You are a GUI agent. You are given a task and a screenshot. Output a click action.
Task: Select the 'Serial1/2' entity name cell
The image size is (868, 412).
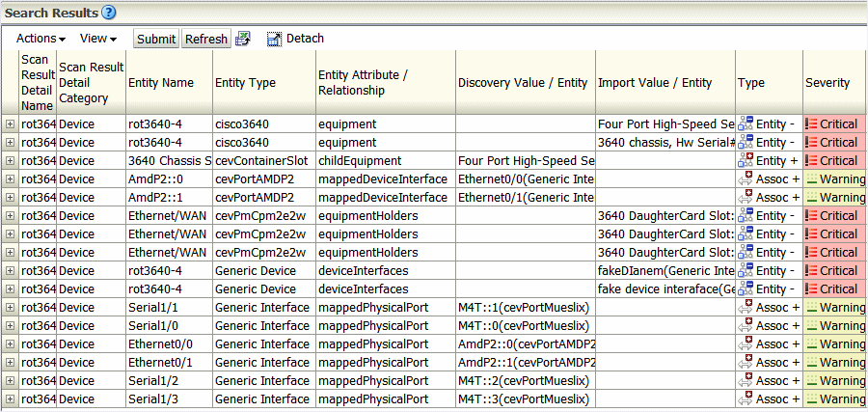(170, 380)
